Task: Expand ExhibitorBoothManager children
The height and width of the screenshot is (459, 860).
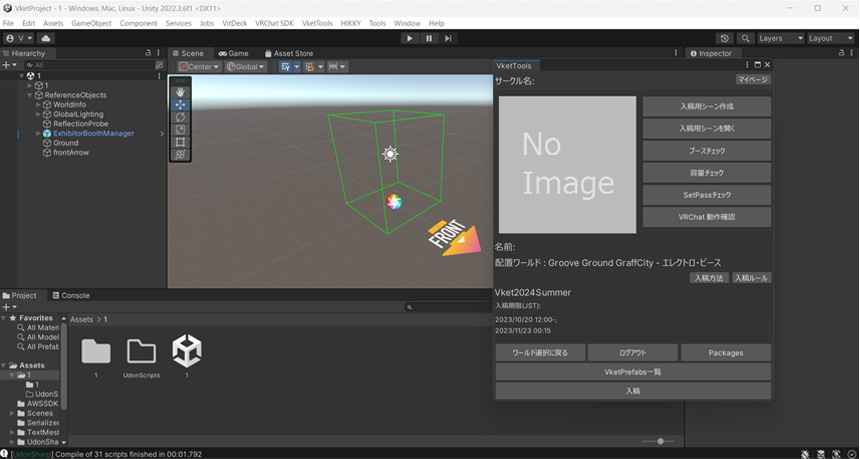Action: [38, 133]
